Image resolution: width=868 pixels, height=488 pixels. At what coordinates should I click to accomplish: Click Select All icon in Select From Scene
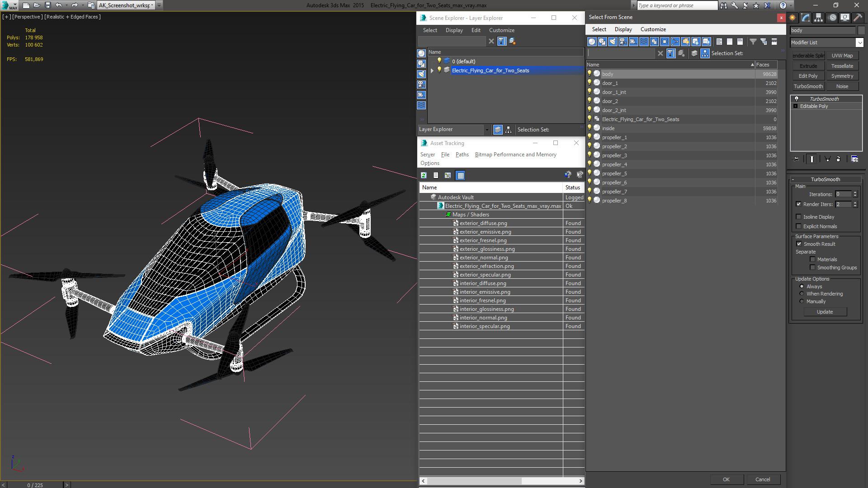pyautogui.click(x=719, y=42)
